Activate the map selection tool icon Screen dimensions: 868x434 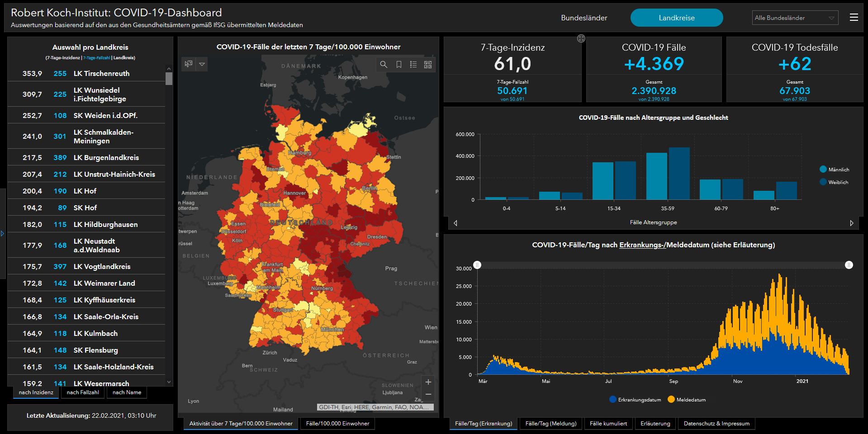coord(189,64)
